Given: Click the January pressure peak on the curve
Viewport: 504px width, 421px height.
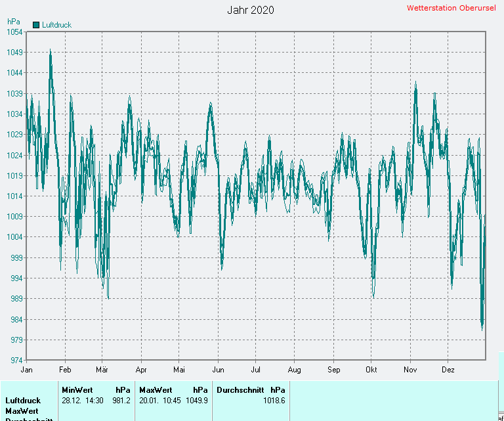Looking at the screenshot, I should point(50,50).
